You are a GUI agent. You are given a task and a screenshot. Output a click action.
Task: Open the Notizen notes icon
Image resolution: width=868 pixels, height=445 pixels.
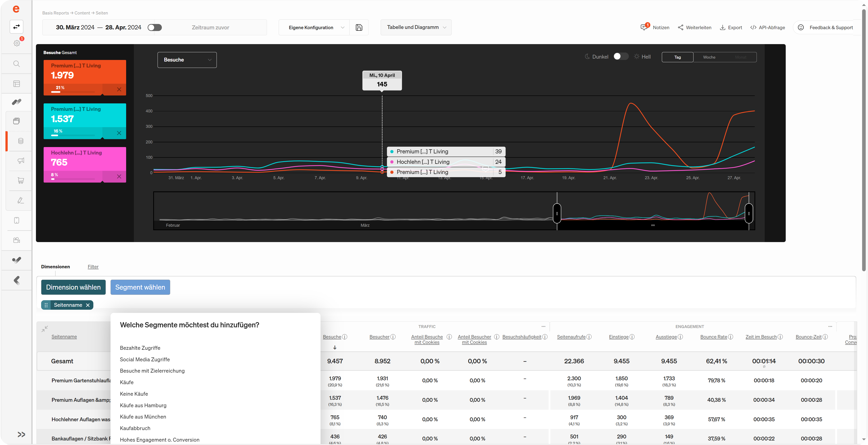coord(644,27)
